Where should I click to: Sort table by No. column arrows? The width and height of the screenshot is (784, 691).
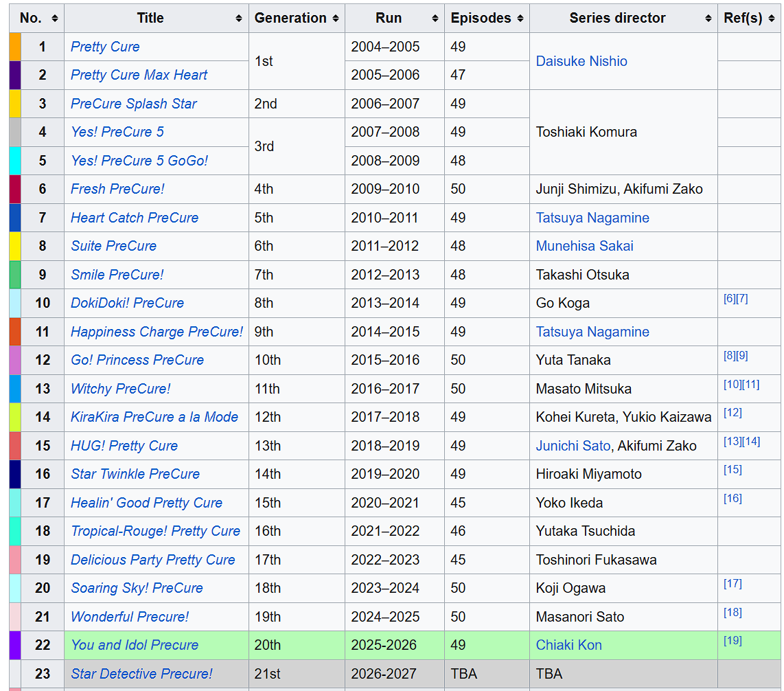click(x=54, y=19)
